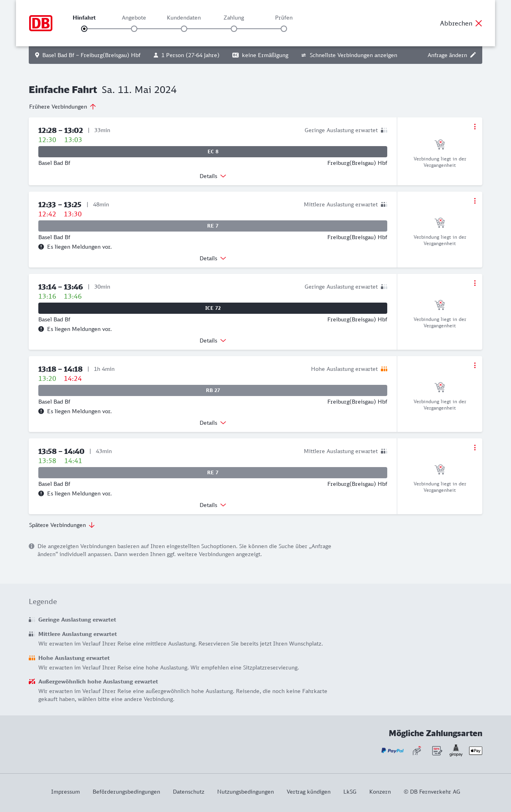Screen dimensions: 511x812
Task: Click the pencil icon to edit request
Action: click(473, 55)
